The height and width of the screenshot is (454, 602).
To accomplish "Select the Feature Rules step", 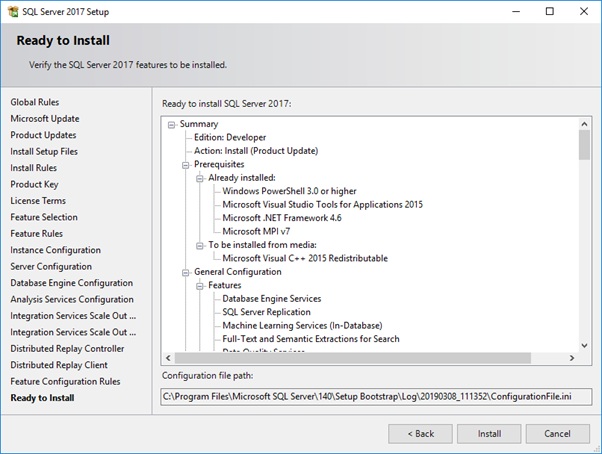I will tap(36, 233).
